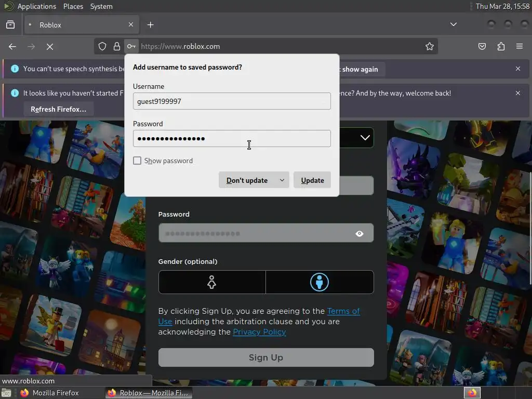Click the Firefox View icon left of tabs

coord(10,25)
